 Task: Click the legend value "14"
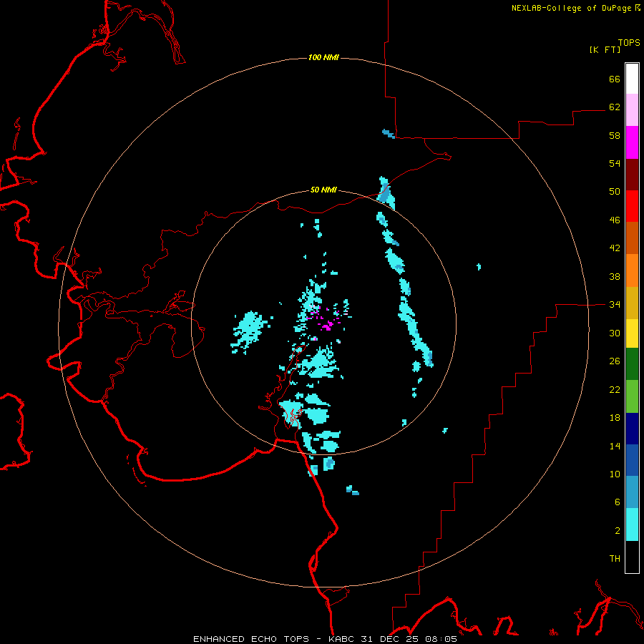pyautogui.click(x=615, y=446)
